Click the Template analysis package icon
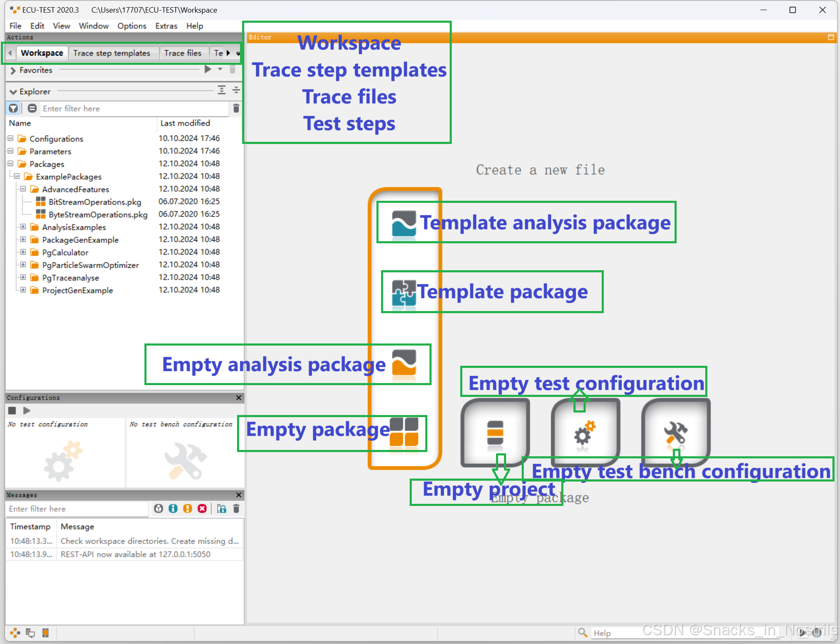 point(404,224)
